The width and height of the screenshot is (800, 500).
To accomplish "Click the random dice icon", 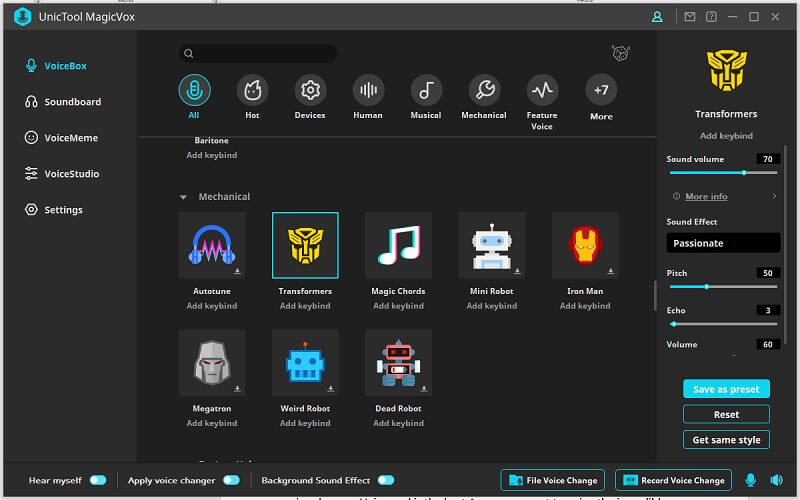I will 620,53.
